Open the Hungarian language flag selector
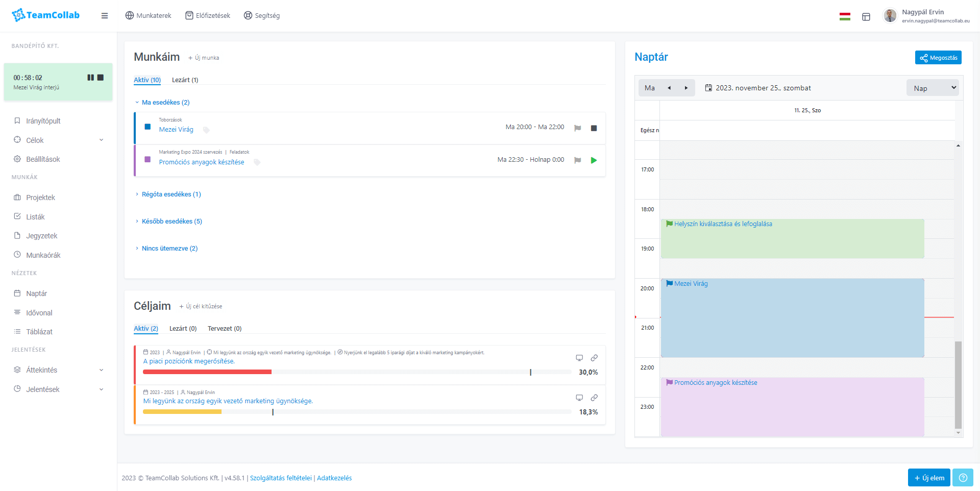This screenshot has height=491, width=980. [845, 16]
